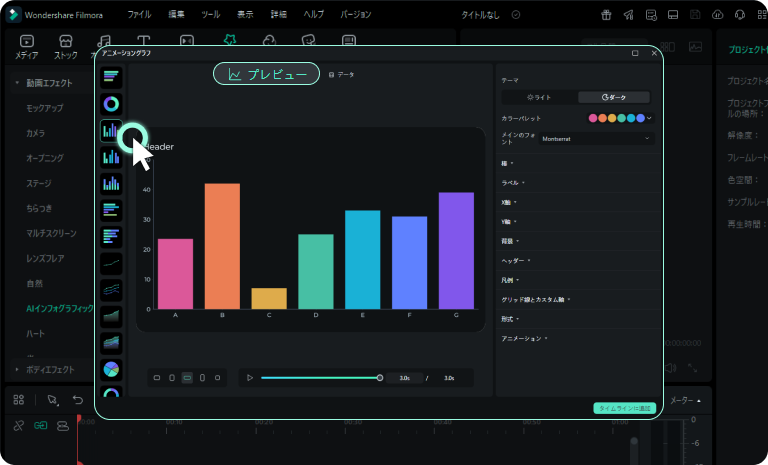
Task: Click the プレビュー button
Action: point(267,74)
